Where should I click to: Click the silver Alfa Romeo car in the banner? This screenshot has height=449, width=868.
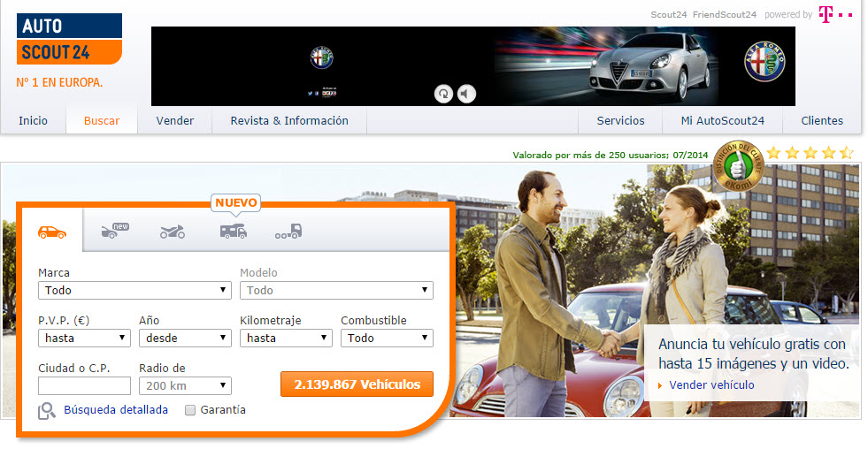[x=648, y=67]
